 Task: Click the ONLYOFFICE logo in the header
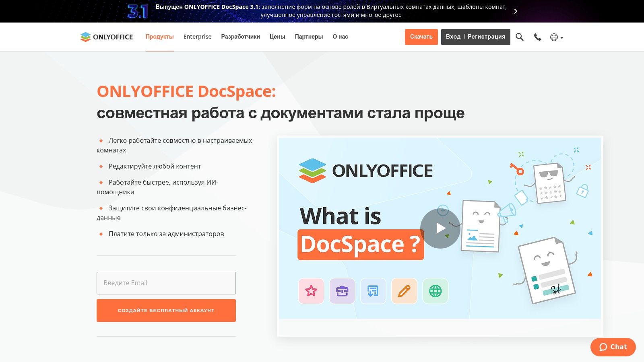[x=107, y=37]
